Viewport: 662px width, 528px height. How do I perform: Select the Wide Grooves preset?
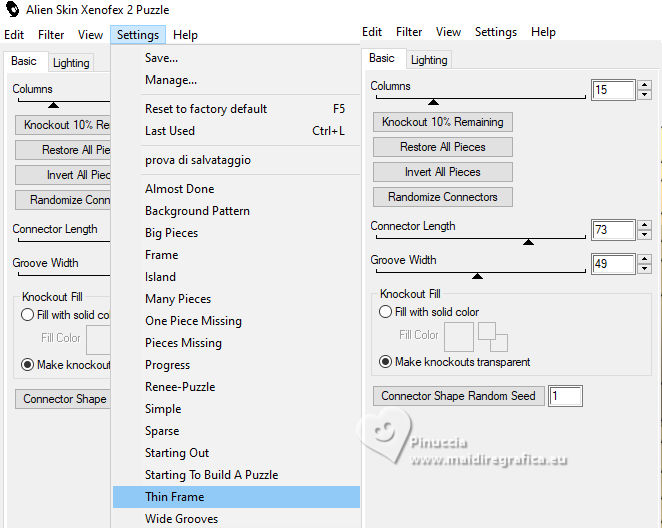181,519
